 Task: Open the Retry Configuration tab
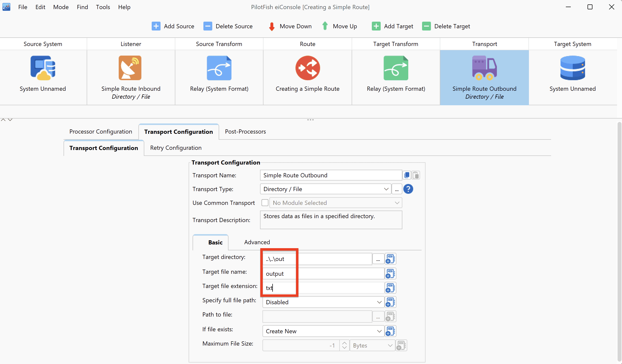[x=176, y=148]
